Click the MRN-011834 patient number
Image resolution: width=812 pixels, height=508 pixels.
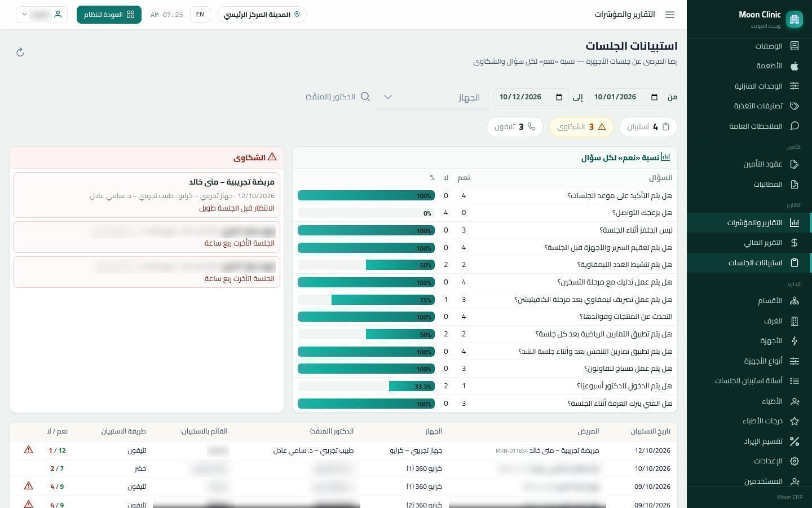pos(511,451)
